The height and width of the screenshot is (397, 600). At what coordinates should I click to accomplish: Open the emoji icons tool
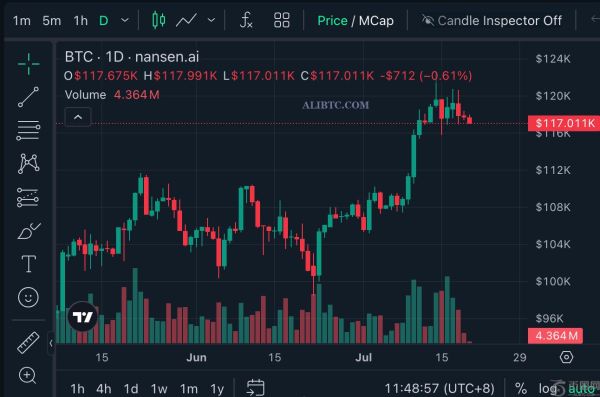tap(28, 297)
